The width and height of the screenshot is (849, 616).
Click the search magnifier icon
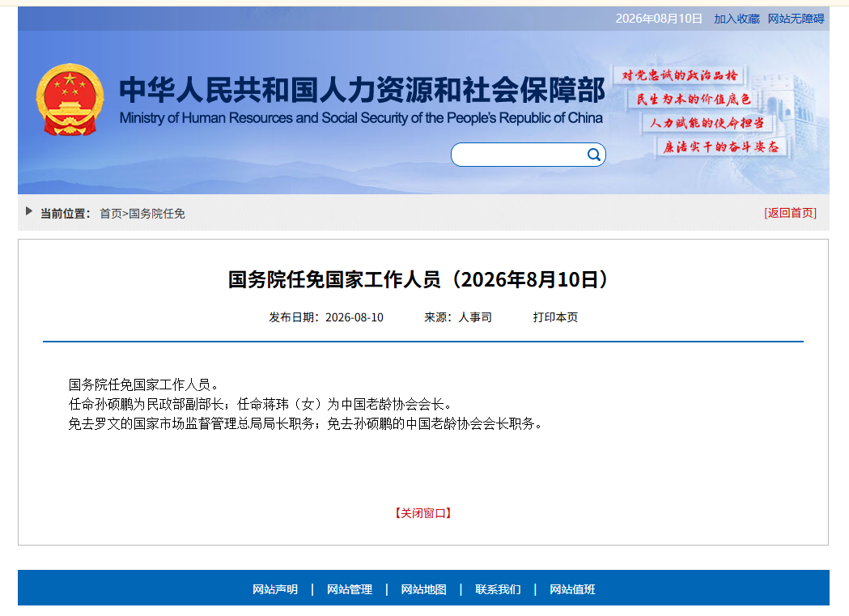pyautogui.click(x=593, y=155)
